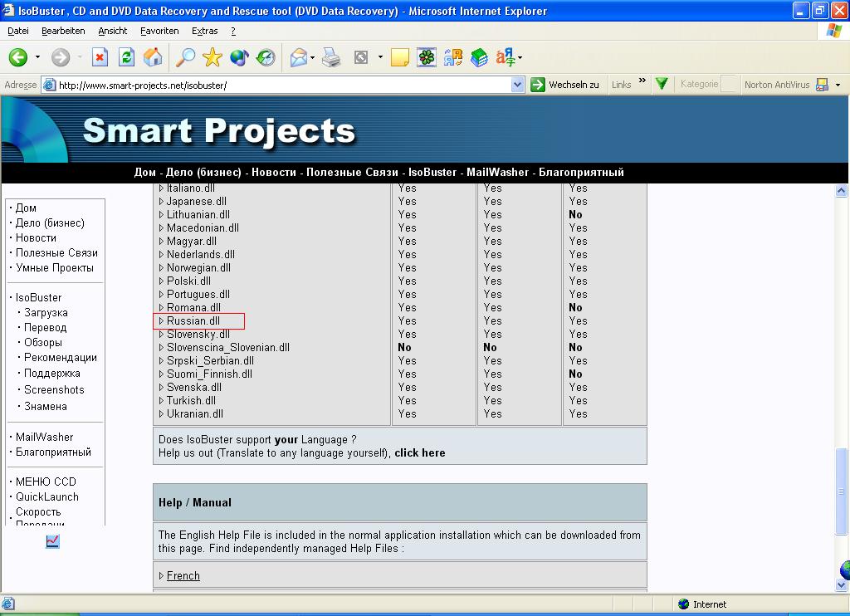Click the grey Forward arrow button
This screenshot has width=850, height=616.
[x=61, y=57]
